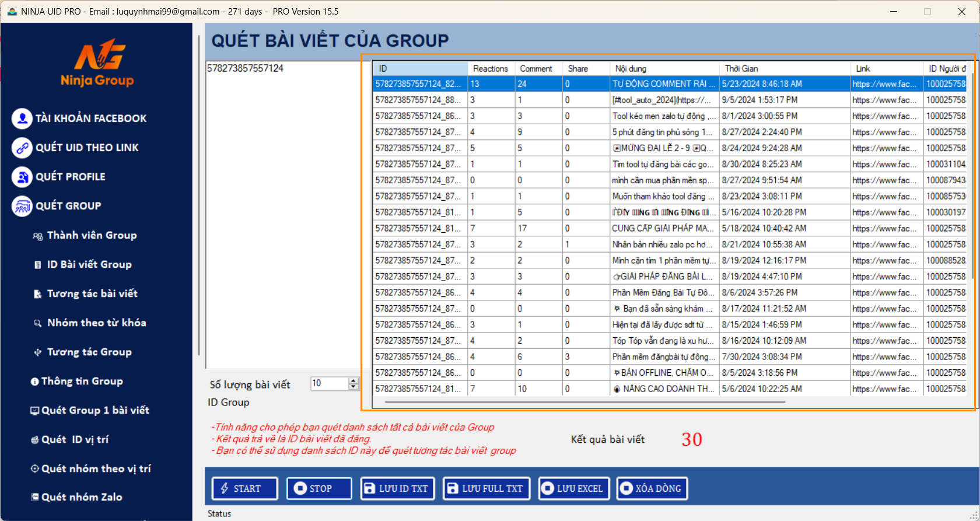Click the Quét nhóm theo vị trí target icon
Image resolution: width=980 pixels, height=521 pixels.
tap(35, 468)
